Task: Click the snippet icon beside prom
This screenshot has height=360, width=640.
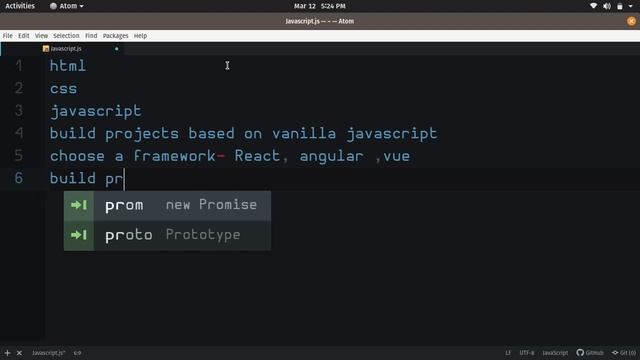Action: pos(79,205)
